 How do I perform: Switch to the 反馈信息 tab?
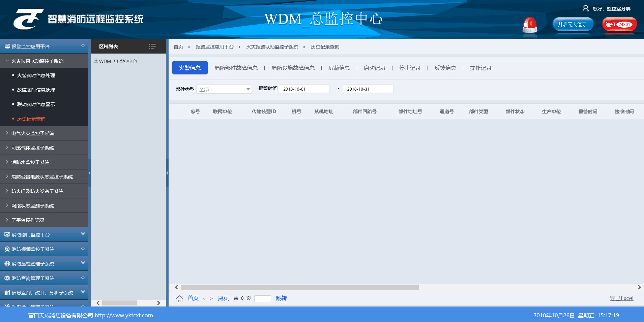tap(445, 68)
